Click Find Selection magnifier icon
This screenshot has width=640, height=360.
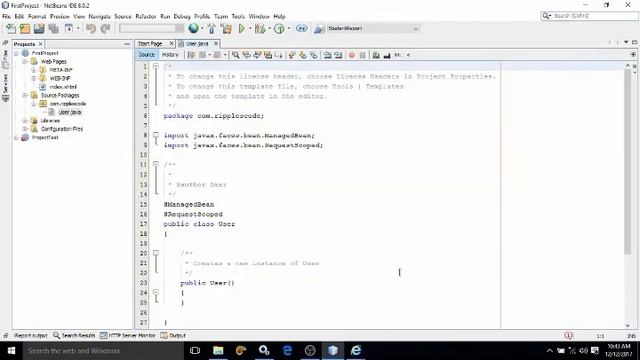(236, 55)
